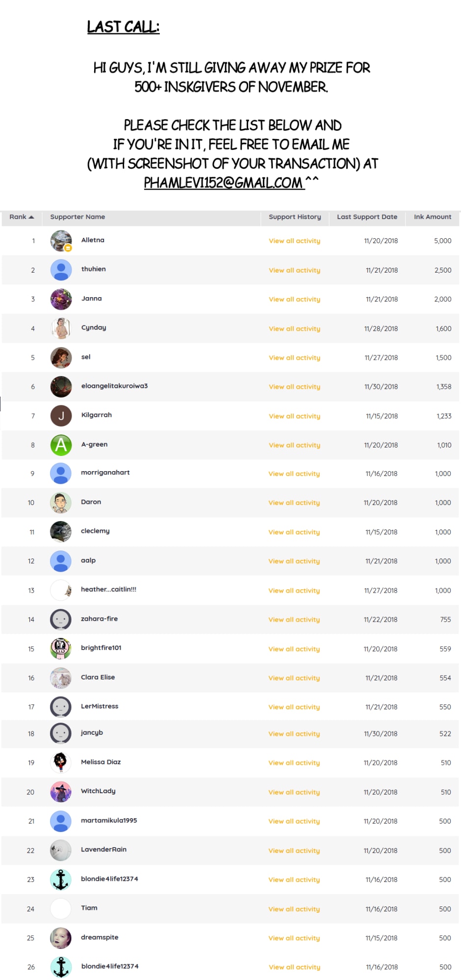The width and height of the screenshot is (461, 980).
Task: Click the Last Support Date header
Action: 367,217
